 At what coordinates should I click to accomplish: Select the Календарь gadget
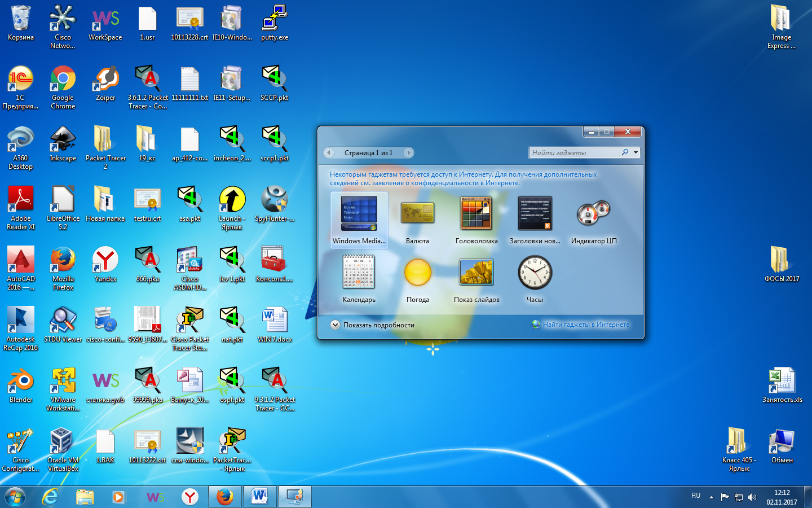(x=359, y=279)
